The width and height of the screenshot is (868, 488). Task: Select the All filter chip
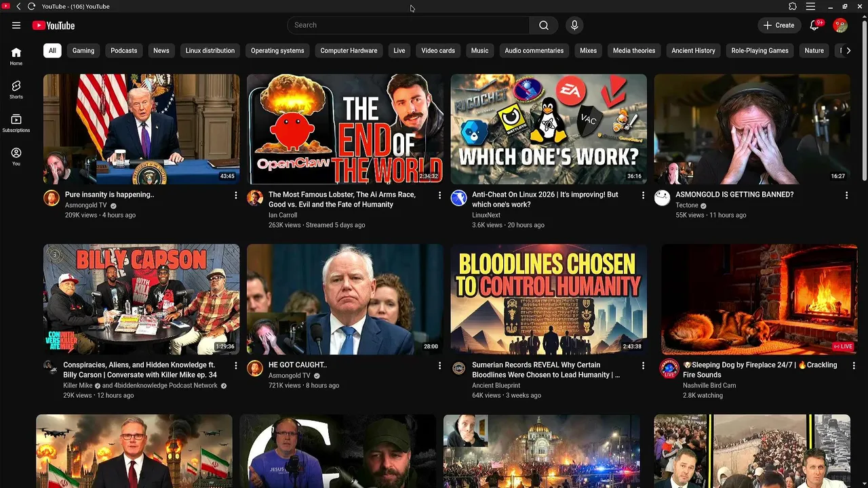point(52,51)
